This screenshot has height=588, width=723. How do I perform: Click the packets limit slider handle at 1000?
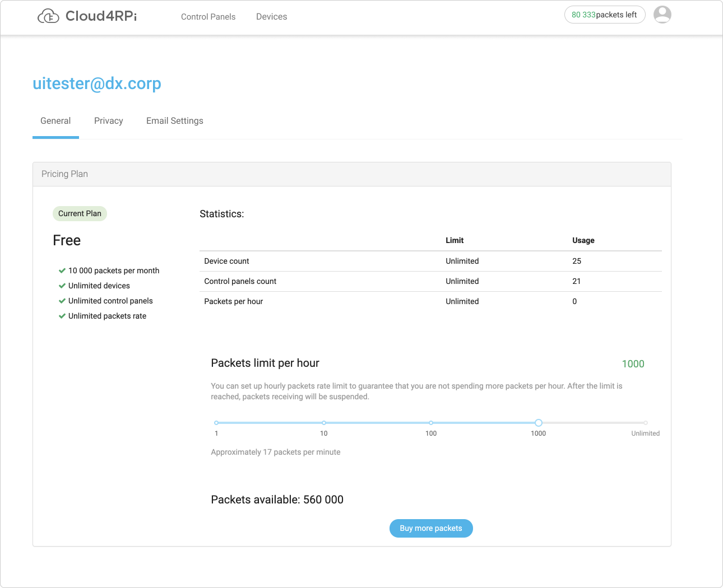(538, 423)
